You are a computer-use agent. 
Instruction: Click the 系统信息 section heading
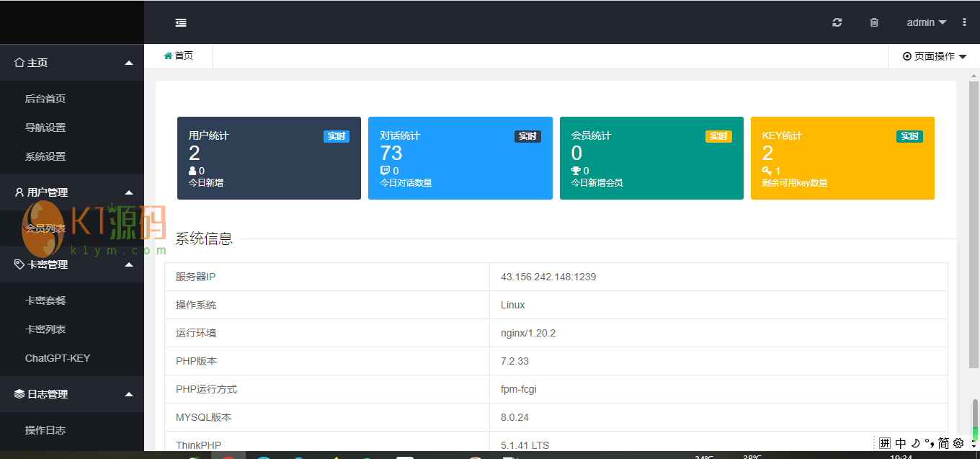(204, 239)
